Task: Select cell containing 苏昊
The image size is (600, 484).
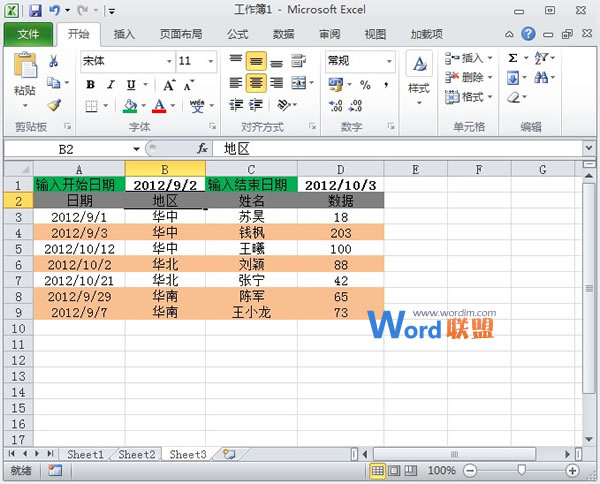Action: click(x=252, y=216)
